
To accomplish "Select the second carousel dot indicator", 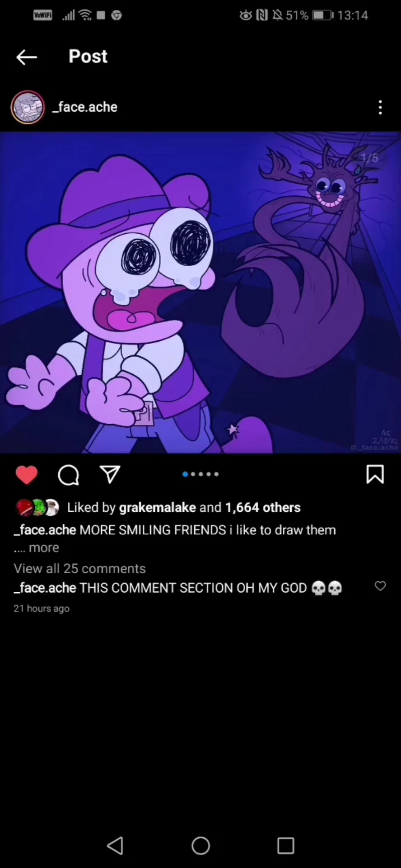I will pyautogui.click(x=193, y=474).
